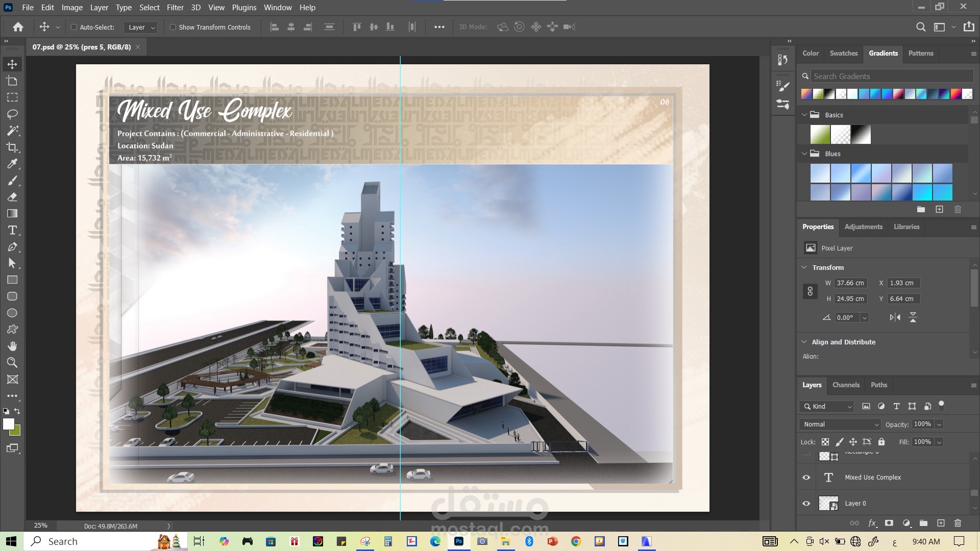Image resolution: width=980 pixels, height=551 pixels.
Task: Open the Normal blend mode dropdown
Action: pyautogui.click(x=840, y=424)
